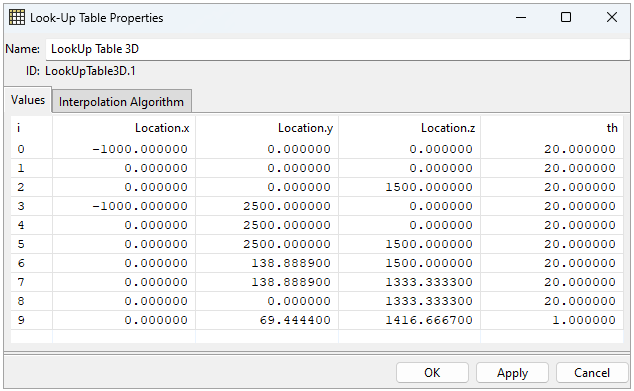Select Location.y cell 69.444400 in row 9
Viewport: 634px width, 391px height.
pos(267,320)
